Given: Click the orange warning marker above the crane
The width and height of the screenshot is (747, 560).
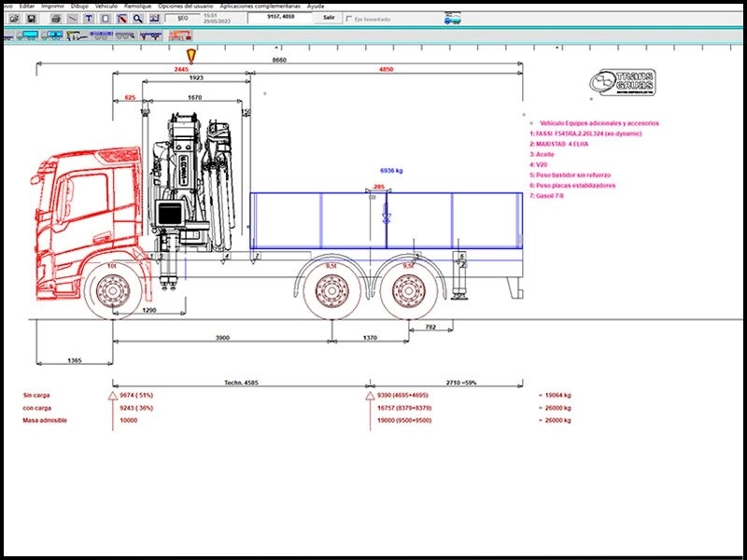Looking at the screenshot, I should tap(191, 57).
